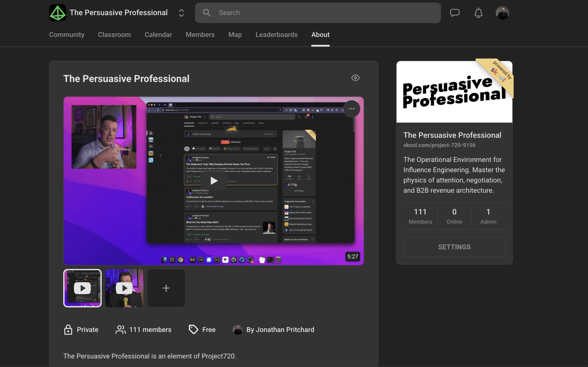Switch to the Classroom tab
The image size is (588, 367).
[x=114, y=35]
